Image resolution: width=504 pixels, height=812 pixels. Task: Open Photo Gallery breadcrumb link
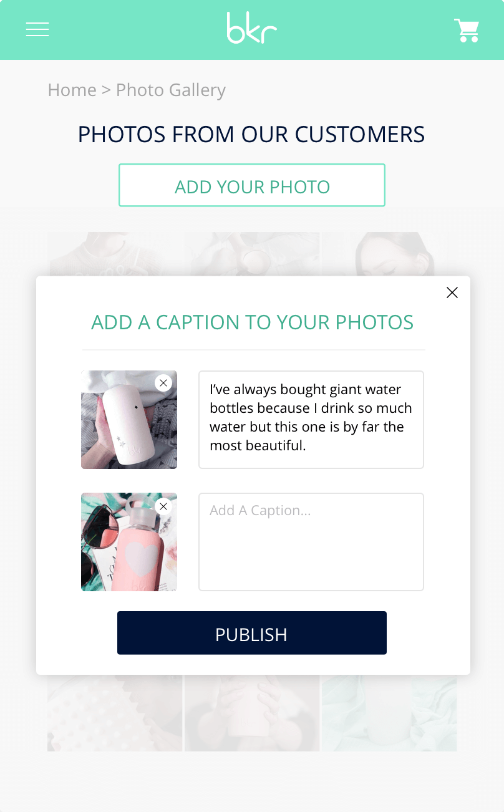pos(171,90)
